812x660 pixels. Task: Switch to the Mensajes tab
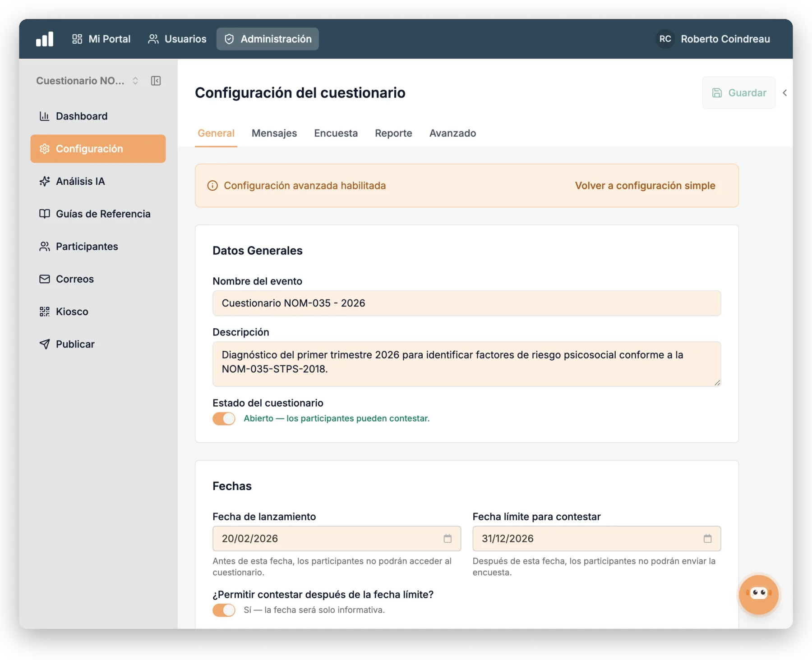point(274,133)
